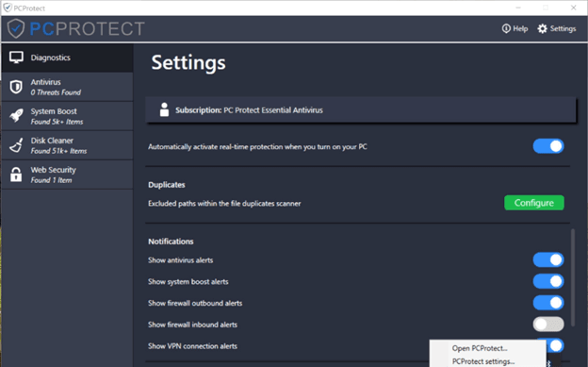Click the System Boost rocket icon

tap(17, 116)
